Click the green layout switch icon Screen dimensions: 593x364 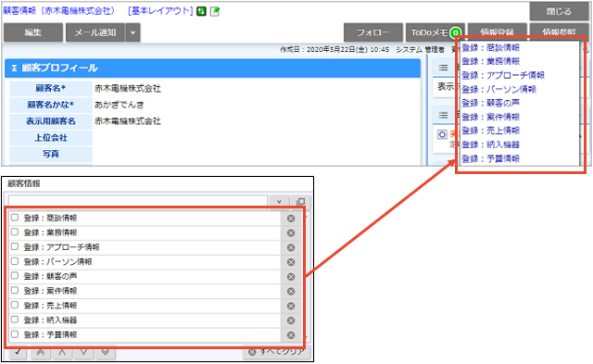tap(202, 11)
